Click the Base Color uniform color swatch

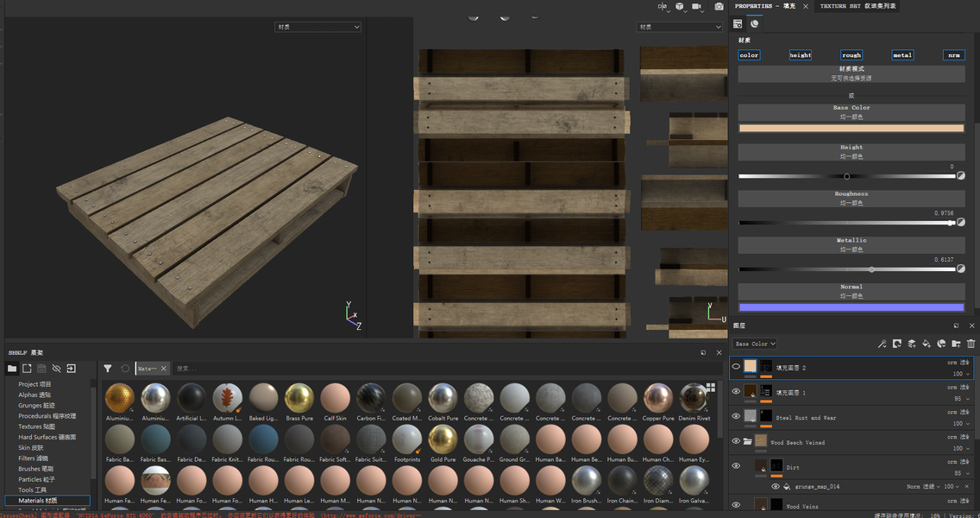pyautogui.click(x=851, y=128)
